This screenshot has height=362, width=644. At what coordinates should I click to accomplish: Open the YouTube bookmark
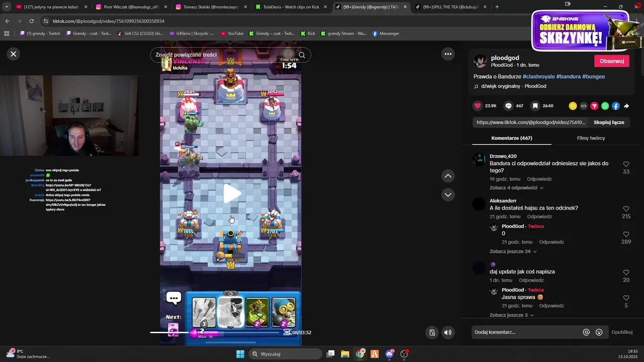click(x=232, y=34)
